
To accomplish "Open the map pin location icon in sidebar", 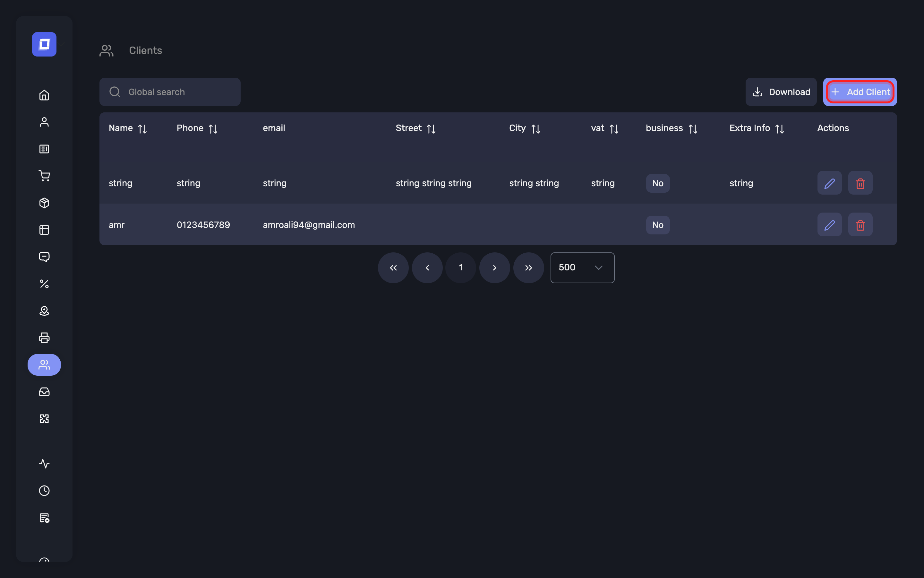I will point(44,311).
